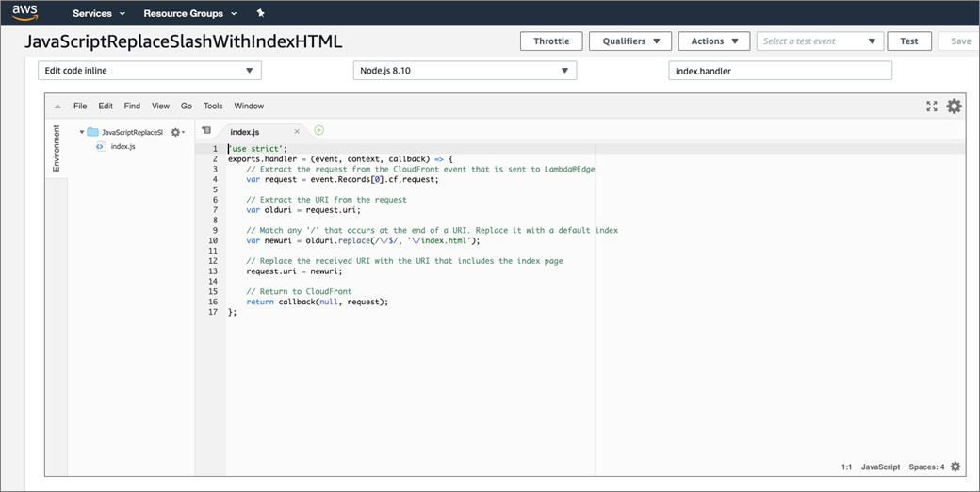The height and width of the screenshot is (492, 980).
Task: Open the Find menu
Action: [132, 106]
